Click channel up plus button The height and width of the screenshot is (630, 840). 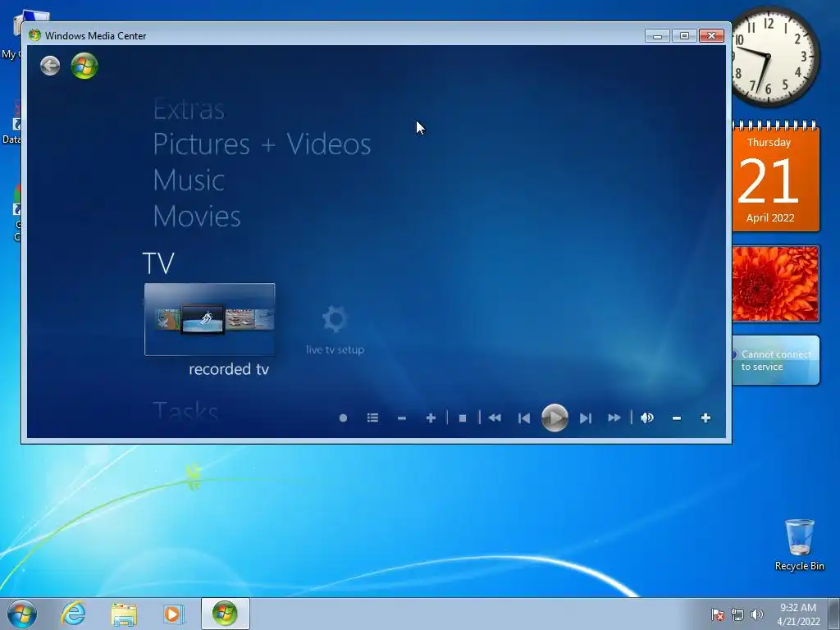pyautogui.click(x=431, y=418)
